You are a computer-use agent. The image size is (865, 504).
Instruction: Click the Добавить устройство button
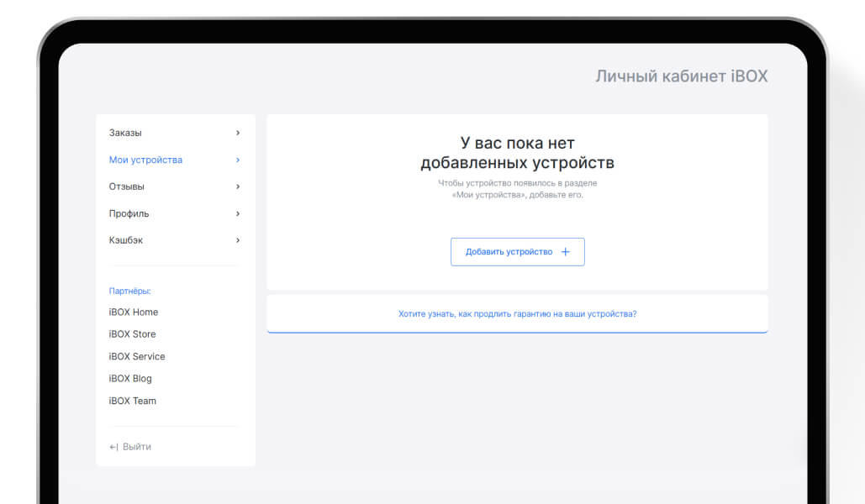click(518, 252)
